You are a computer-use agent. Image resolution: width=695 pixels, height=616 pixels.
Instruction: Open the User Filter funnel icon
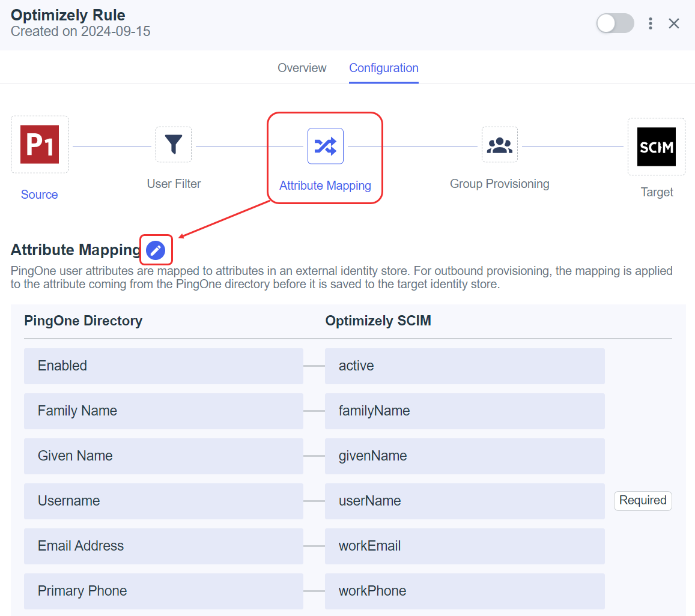pos(174,145)
